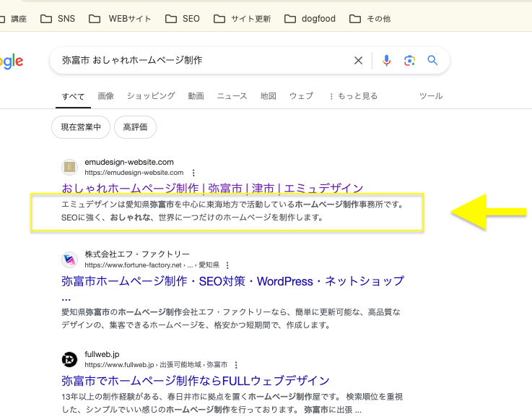The image size is (532, 417).
Task: Open the ツール search tools button
Action: tap(431, 96)
